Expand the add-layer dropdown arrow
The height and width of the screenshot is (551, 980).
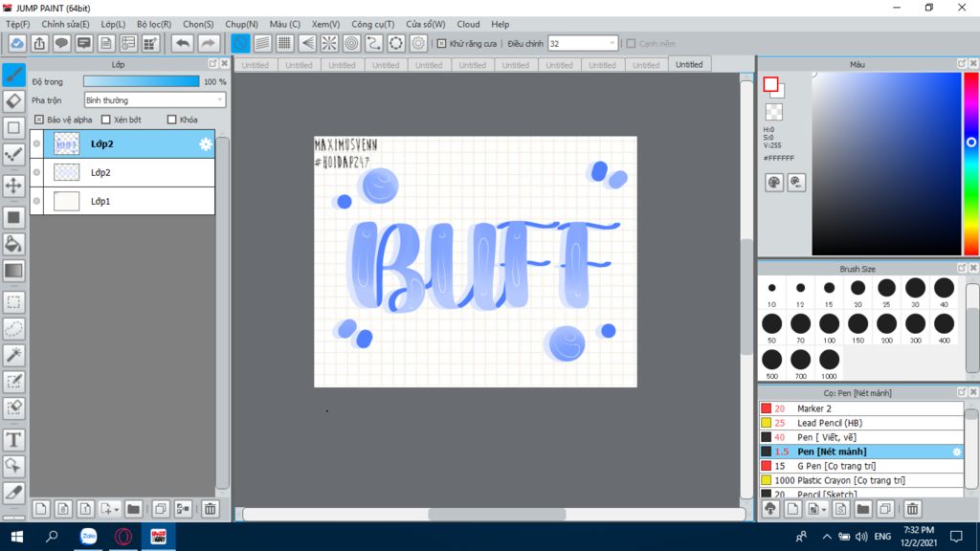point(116,510)
